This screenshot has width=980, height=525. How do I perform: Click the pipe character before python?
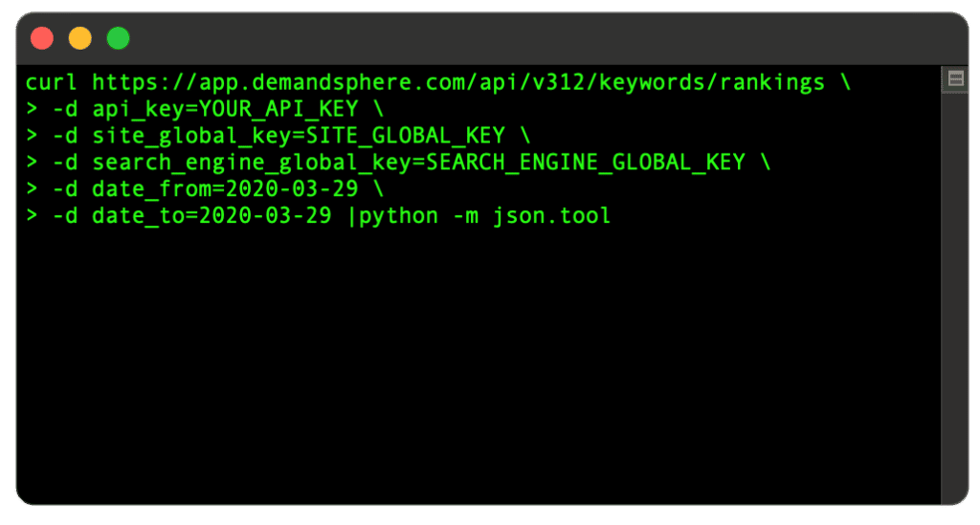point(351,217)
